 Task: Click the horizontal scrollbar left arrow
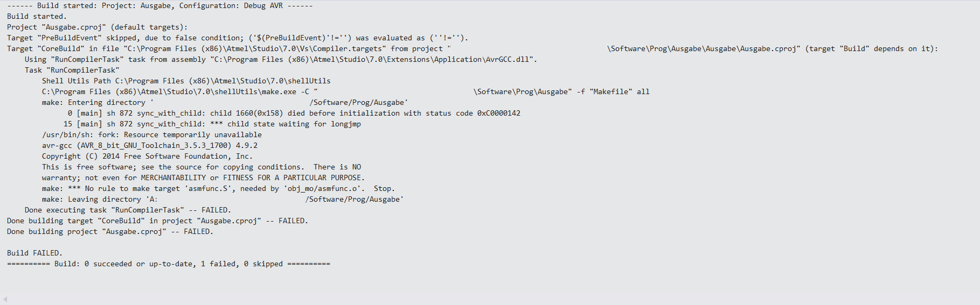(5, 299)
